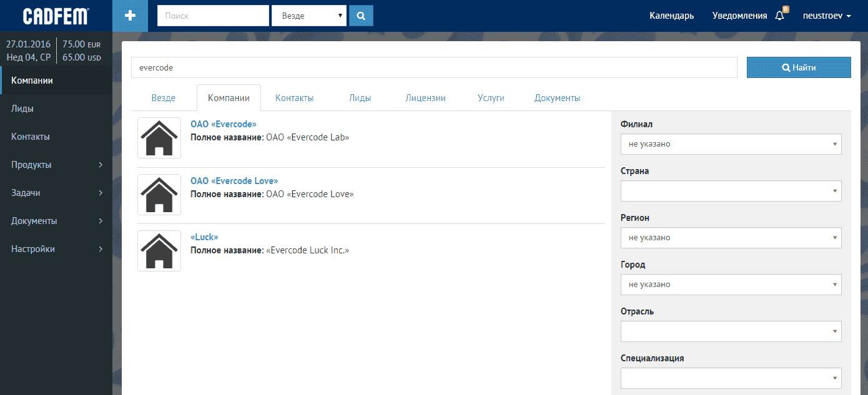Open the neustroev user menu
The height and width of the screenshot is (395, 868).
click(x=827, y=16)
